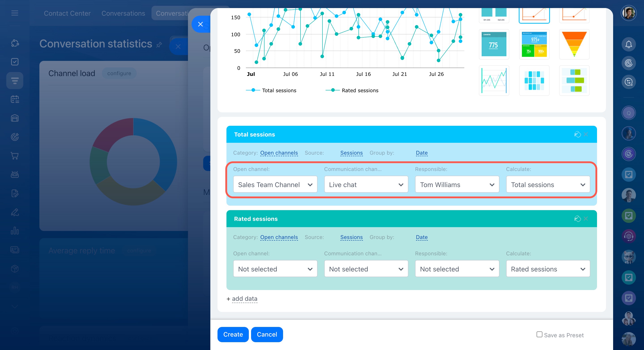Expand the Tom Williams responsible dropdown
This screenshot has height=350, width=644.
(457, 185)
